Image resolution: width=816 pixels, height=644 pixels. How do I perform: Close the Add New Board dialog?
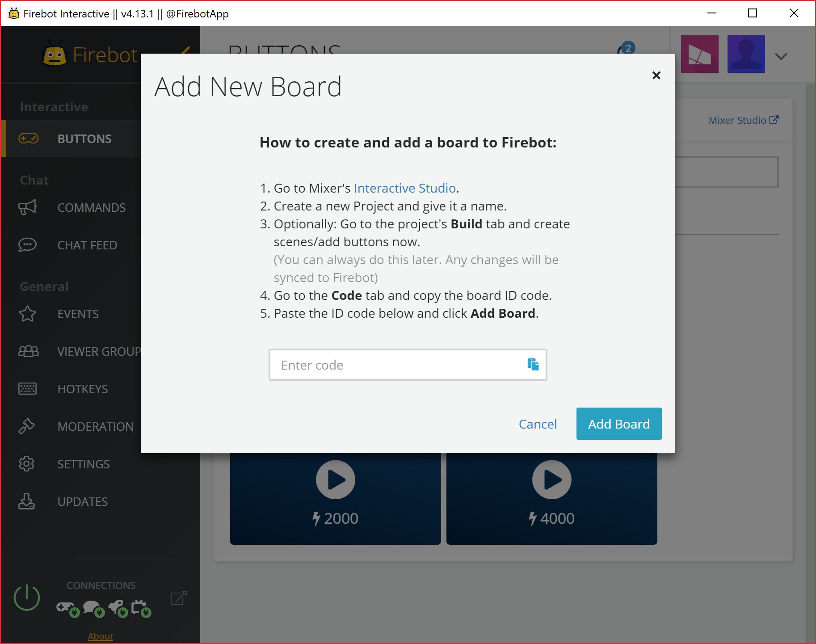(656, 75)
